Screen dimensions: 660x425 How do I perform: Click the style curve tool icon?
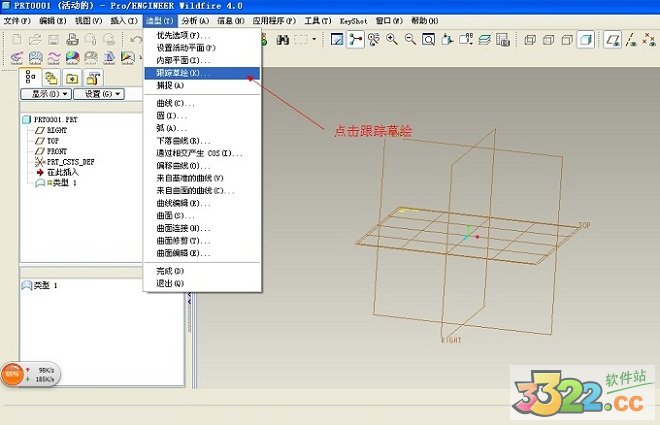tap(17, 57)
